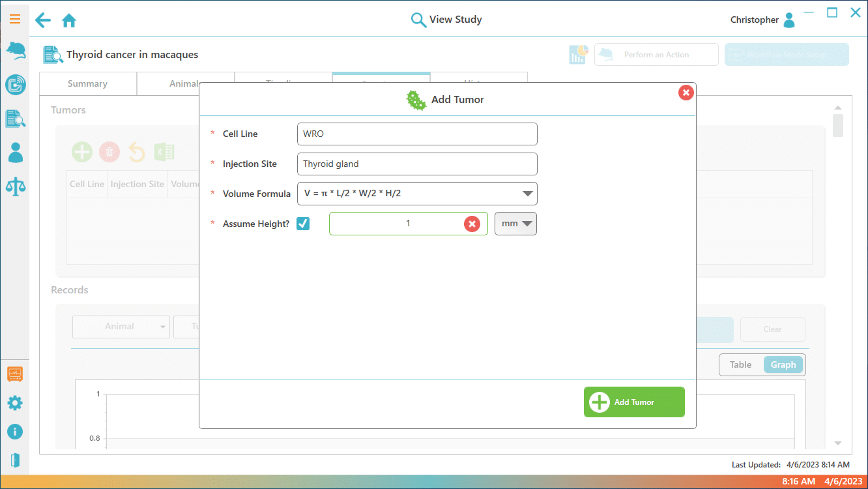The image size is (868, 489).
Task: Clear the assumed height value
Action: [472, 224]
